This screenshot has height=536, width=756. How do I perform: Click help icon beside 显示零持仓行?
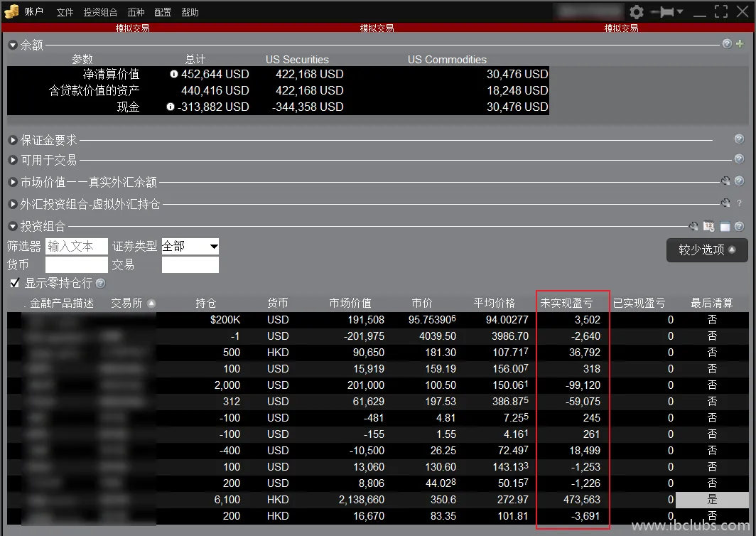pos(100,283)
